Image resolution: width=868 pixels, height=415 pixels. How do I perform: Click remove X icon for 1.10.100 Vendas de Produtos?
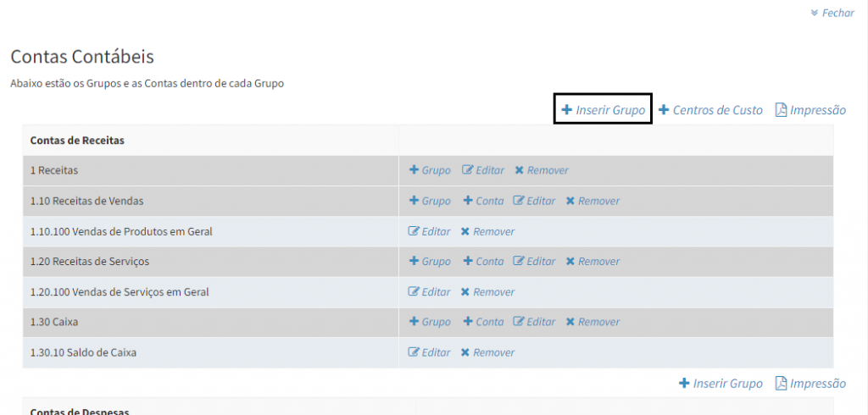pyautogui.click(x=465, y=231)
